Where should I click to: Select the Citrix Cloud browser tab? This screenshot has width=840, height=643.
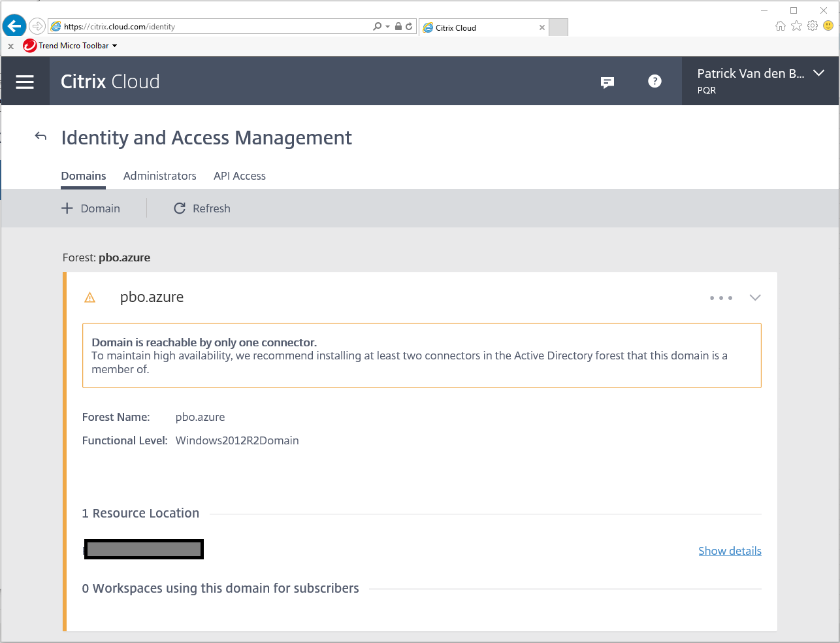[483, 27]
